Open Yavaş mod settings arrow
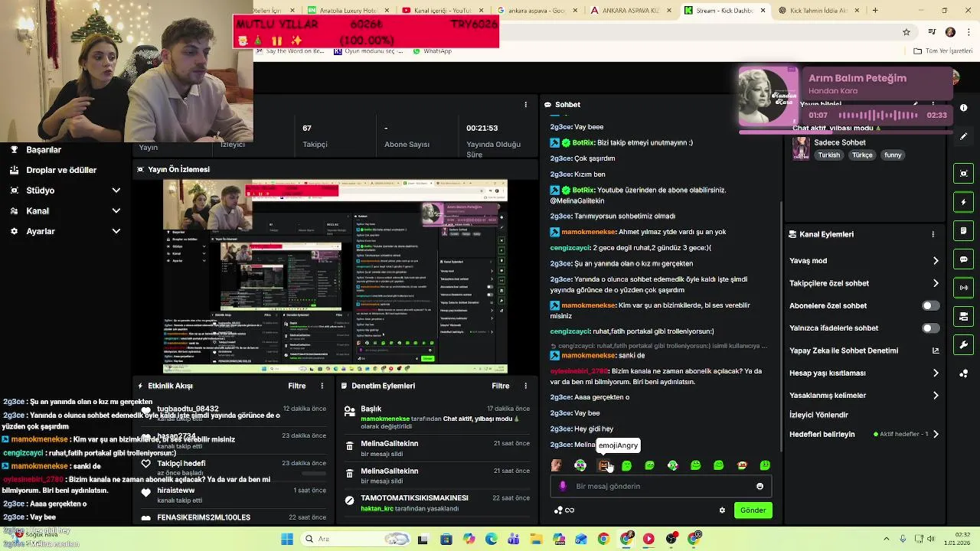The image size is (980, 551). pos(936,261)
